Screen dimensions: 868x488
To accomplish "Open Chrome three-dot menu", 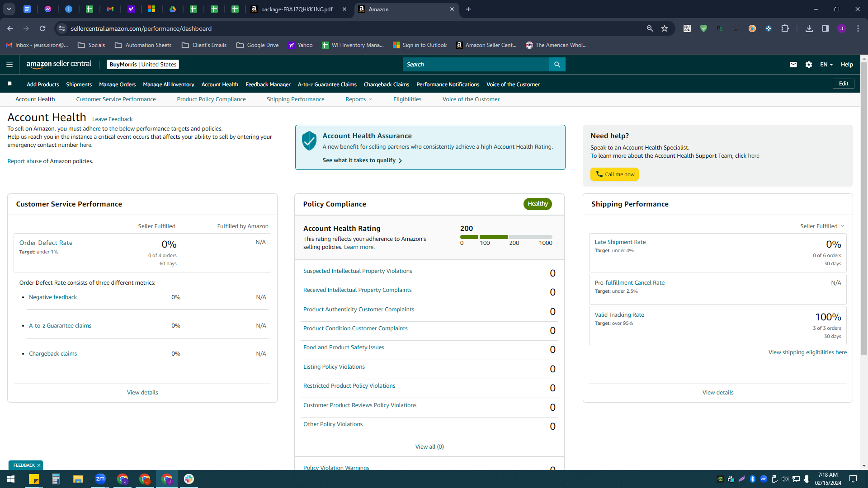I will (x=858, y=28).
